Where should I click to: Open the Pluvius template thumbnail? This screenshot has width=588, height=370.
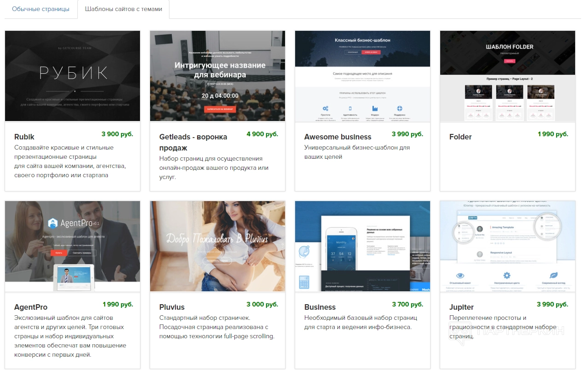pos(217,246)
